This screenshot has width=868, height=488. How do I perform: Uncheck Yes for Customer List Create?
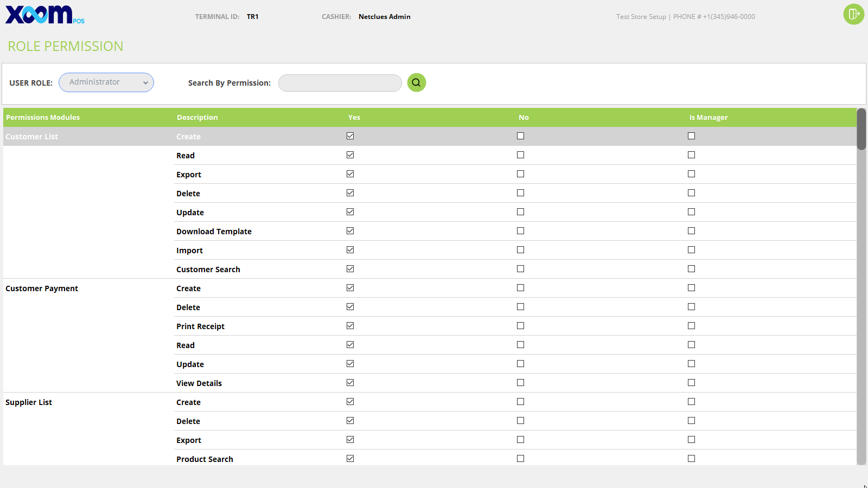point(350,136)
